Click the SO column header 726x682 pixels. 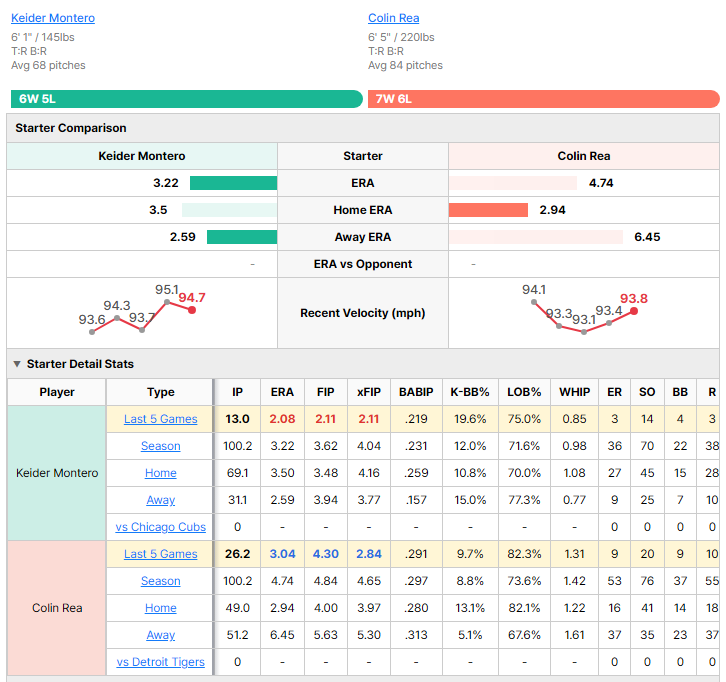[647, 392]
